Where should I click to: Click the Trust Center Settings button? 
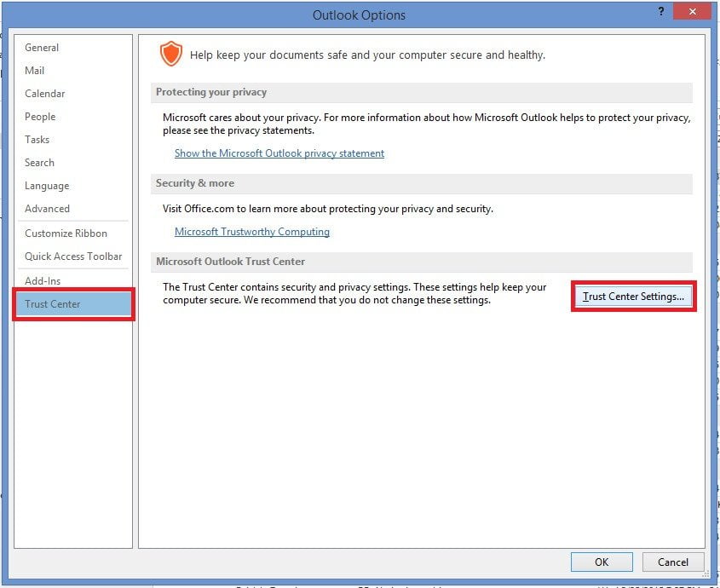coord(633,297)
